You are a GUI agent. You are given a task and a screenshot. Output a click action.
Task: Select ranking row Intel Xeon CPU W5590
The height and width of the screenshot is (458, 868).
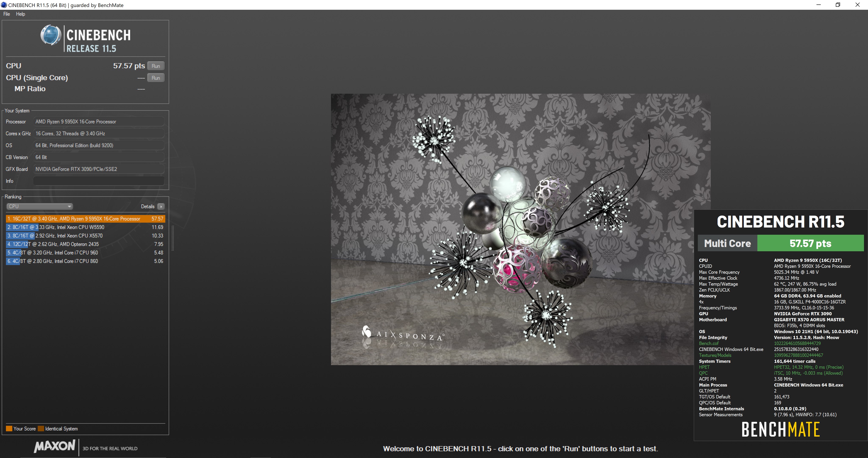[85, 227]
